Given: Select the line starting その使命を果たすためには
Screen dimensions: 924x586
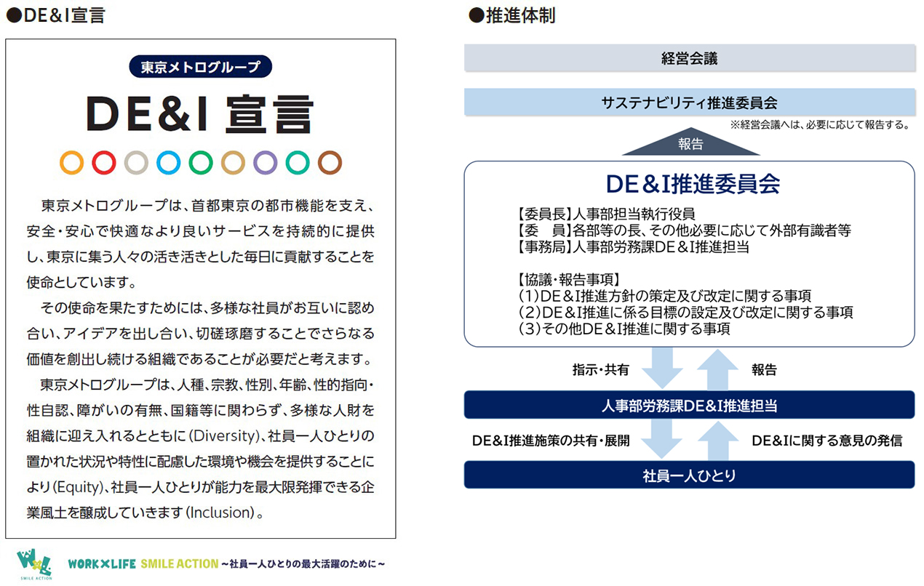Looking at the screenshot, I should (x=207, y=308).
